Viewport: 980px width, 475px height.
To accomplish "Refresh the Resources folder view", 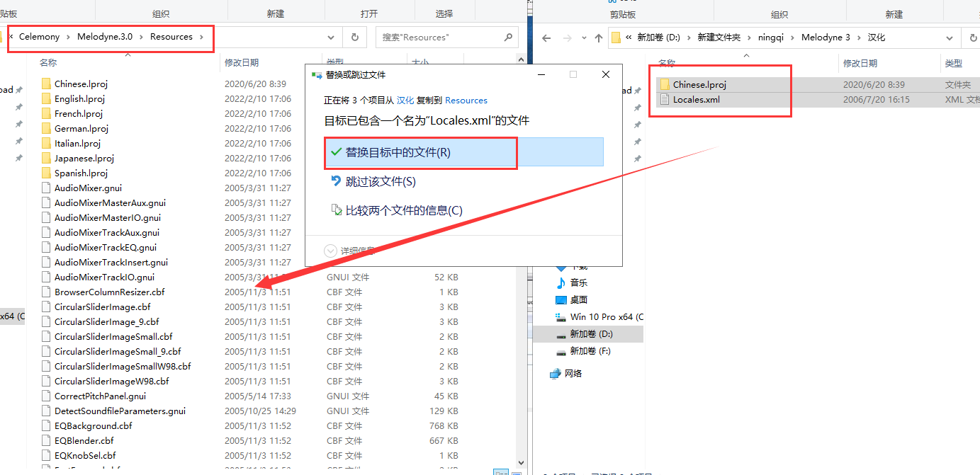I will click(354, 37).
